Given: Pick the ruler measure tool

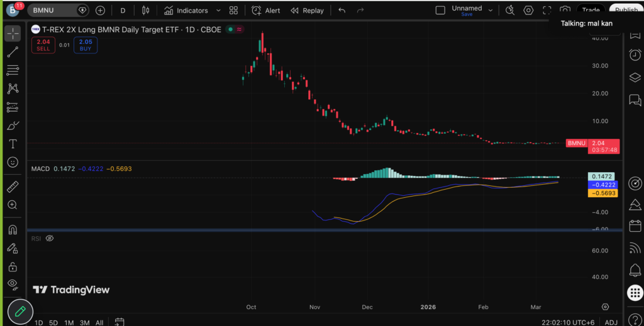Looking at the screenshot, I should 13,187.
